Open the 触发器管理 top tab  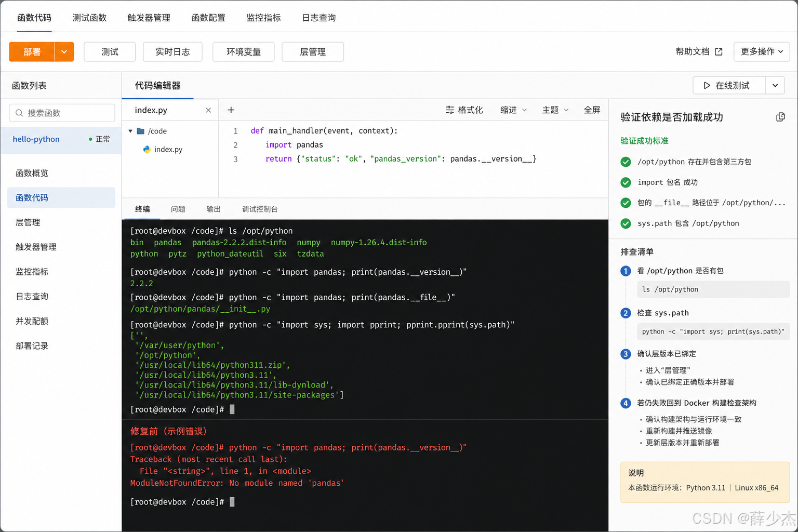(x=149, y=18)
